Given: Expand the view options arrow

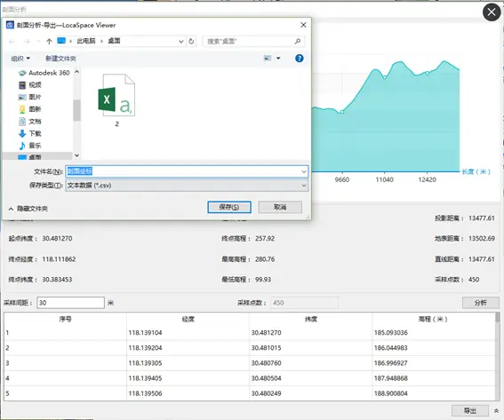Looking at the screenshot, I should point(278,58).
